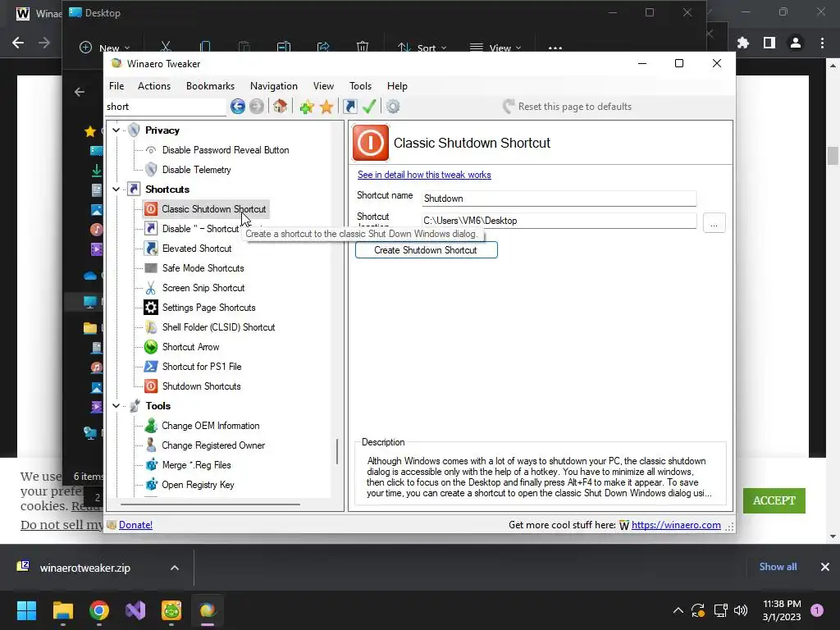Screen dimensions: 840x630
Task: Click the Shell Folder (CLSID) Shortcut icon
Action: click(151, 326)
